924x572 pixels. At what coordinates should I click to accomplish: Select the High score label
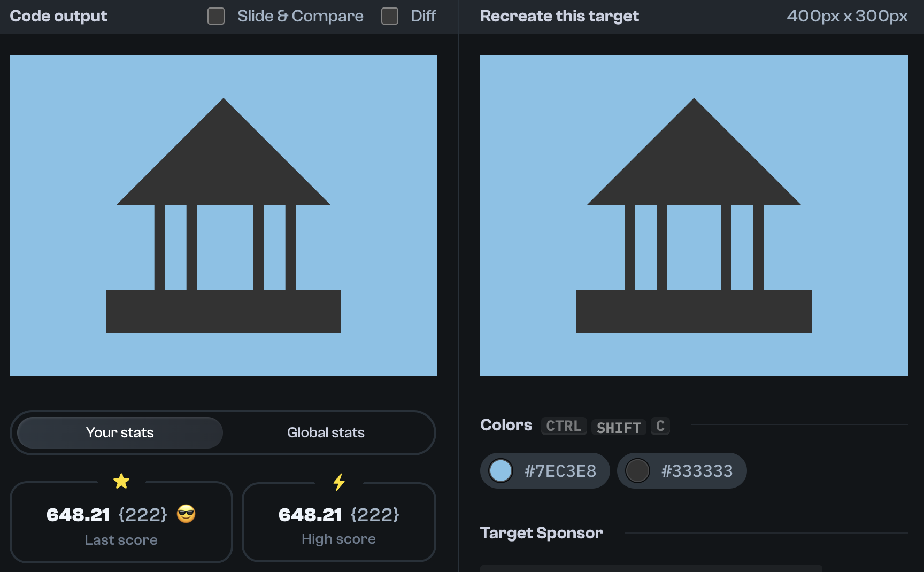click(x=338, y=539)
